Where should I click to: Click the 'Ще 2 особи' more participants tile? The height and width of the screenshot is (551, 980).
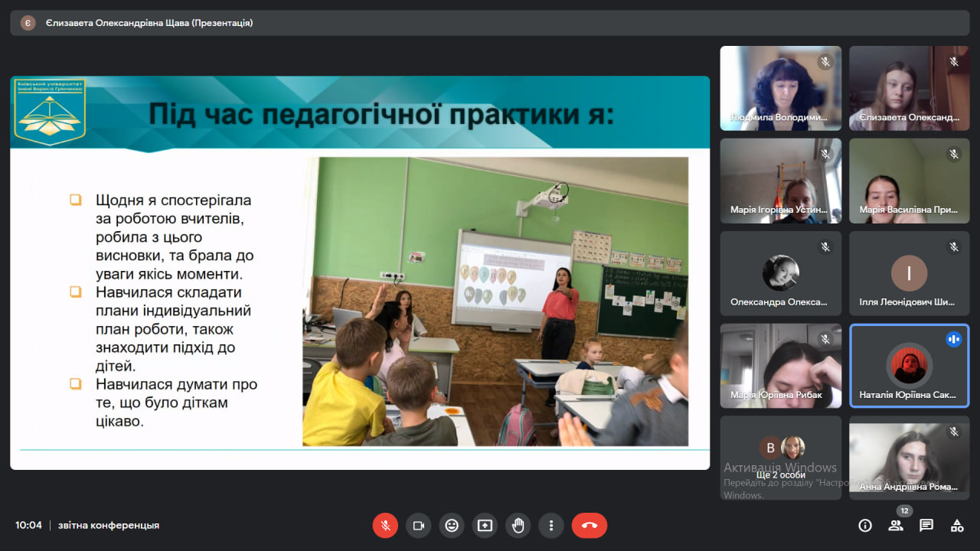click(x=780, y=458)
